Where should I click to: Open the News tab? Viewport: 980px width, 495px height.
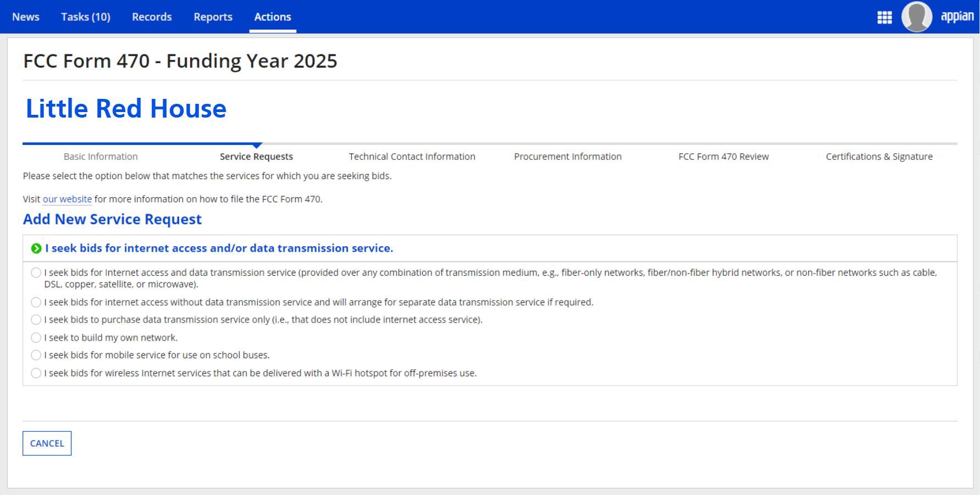click(x=26, y=17)
